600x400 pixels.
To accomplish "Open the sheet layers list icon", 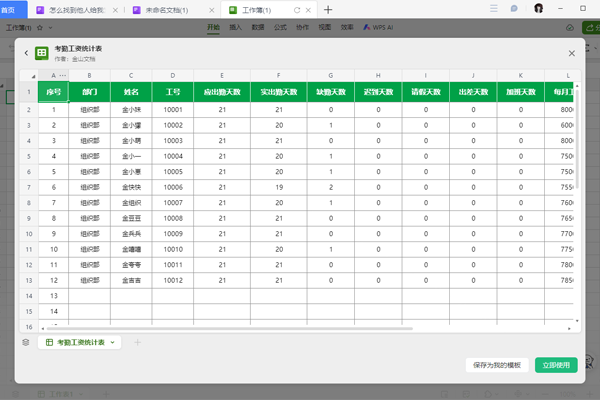I will [26, 342].
